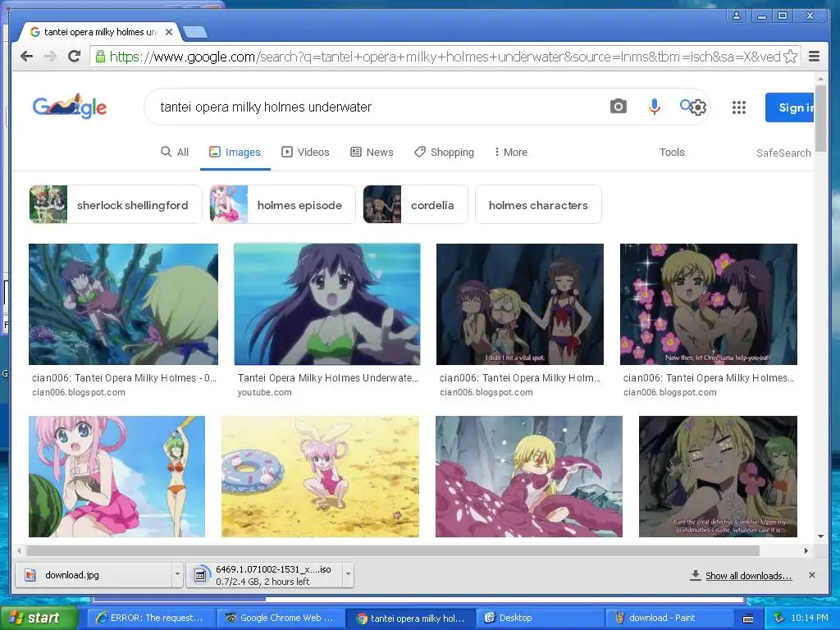This screenshot has height=630, width=840.
Task: Search by image using the camera icon
Action: (619, 106)
